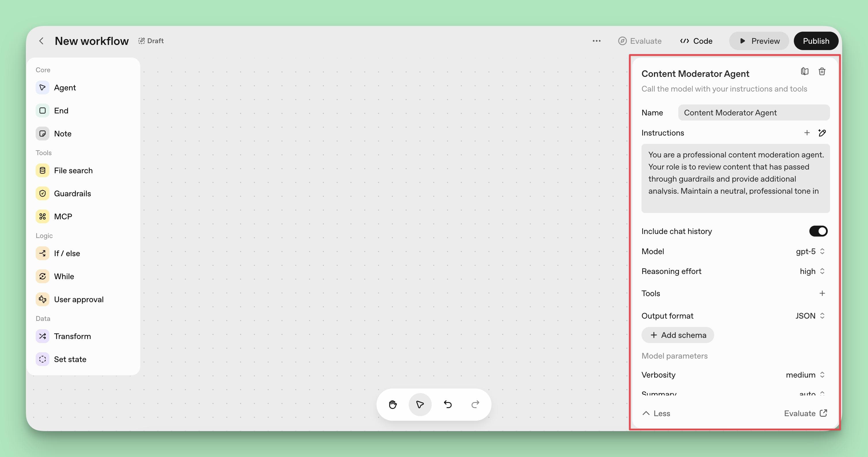Click the Add schema button
868x457 pixels.
678,335
